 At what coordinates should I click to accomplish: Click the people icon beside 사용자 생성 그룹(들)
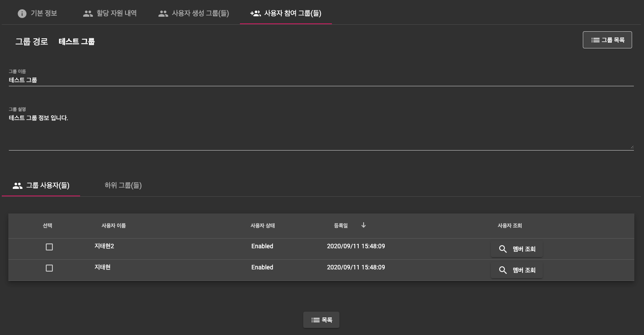point(163,14)
